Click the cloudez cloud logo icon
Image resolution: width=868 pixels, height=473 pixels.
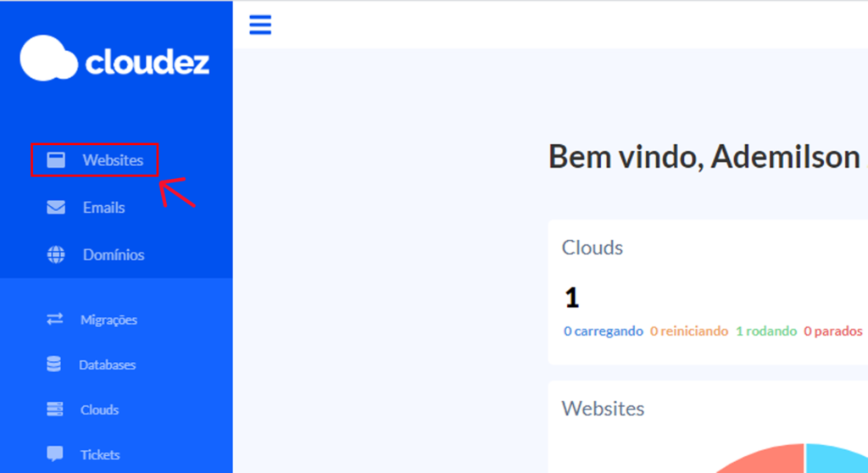point(50,58)
